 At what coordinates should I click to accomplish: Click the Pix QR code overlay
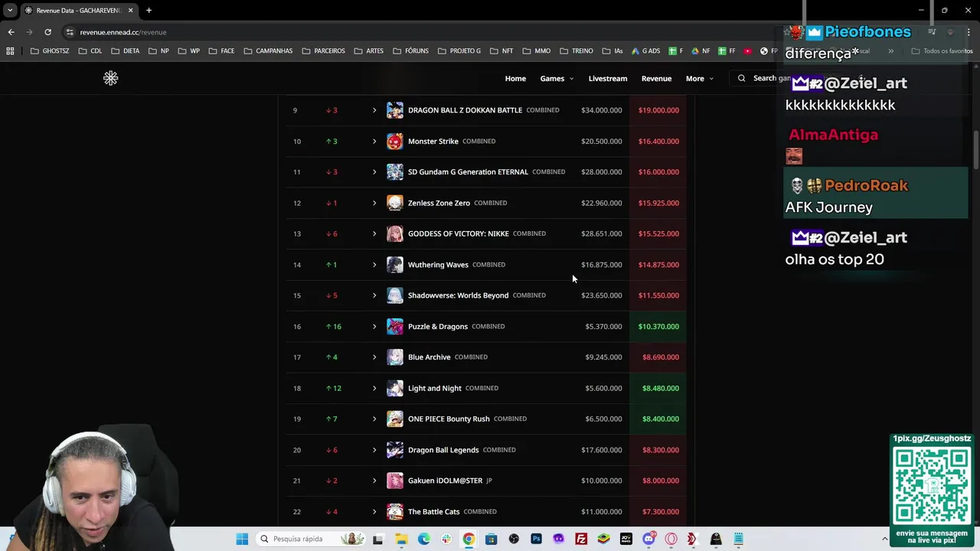point(931,486)
